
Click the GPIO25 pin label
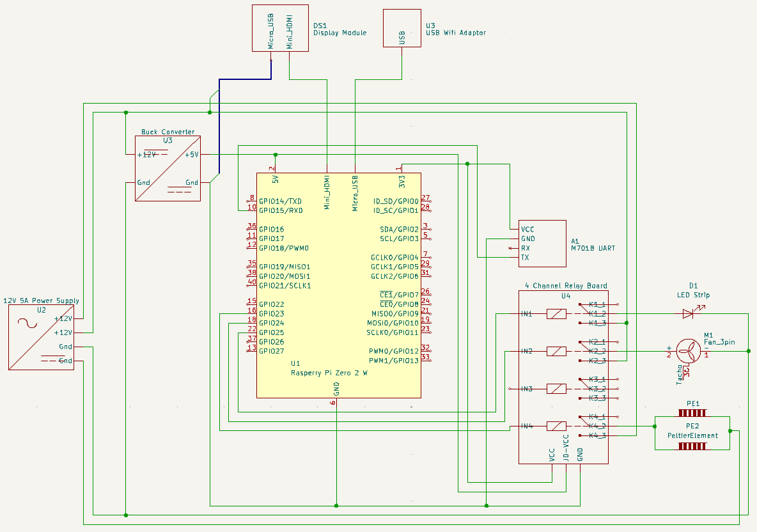pos(271,332)
